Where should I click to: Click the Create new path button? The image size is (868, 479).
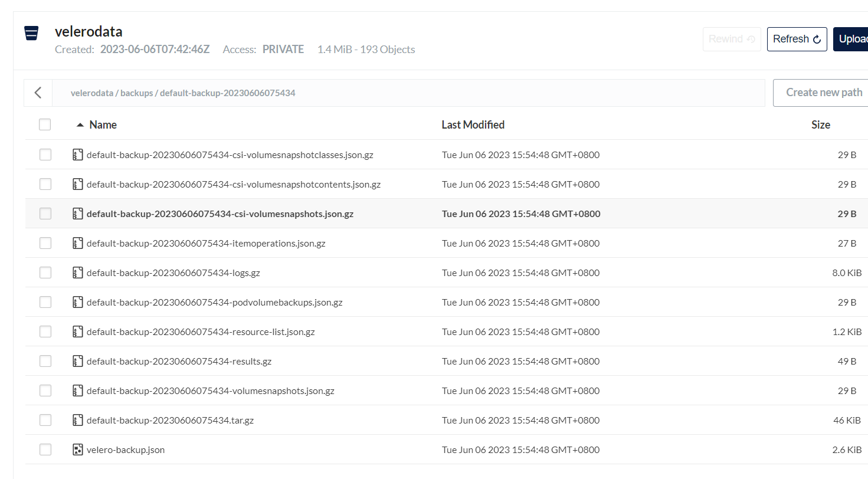[x=820, y=93]
